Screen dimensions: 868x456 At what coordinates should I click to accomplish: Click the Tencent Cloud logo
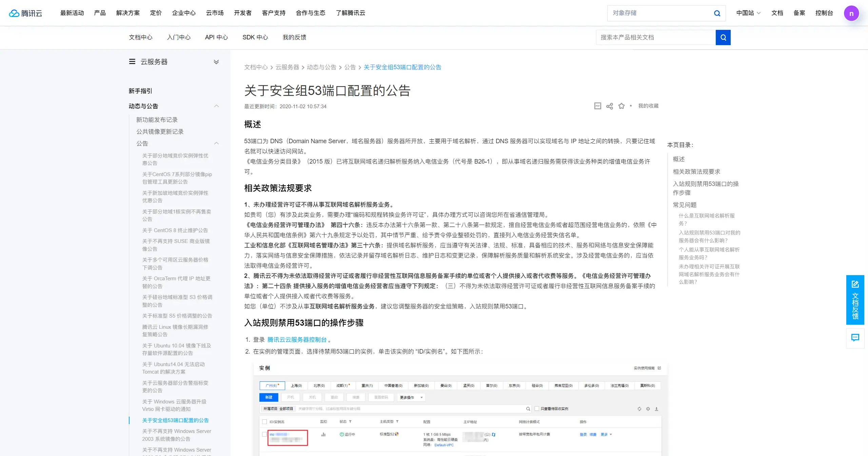pos(25,13)
